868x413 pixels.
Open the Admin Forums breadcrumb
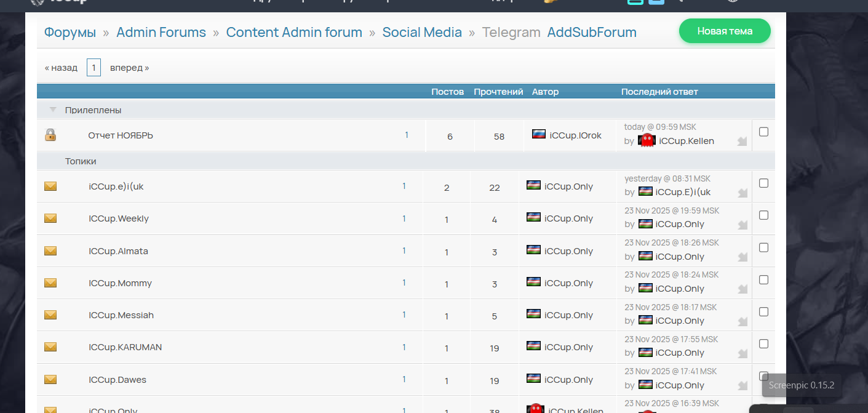pyautogui.click(x=161, y=32)
